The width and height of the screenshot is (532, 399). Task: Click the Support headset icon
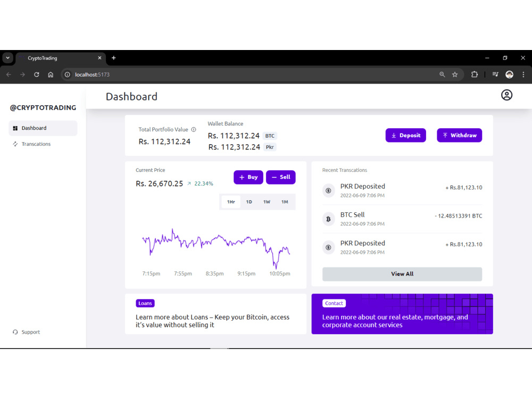click(x=15, y=332)
